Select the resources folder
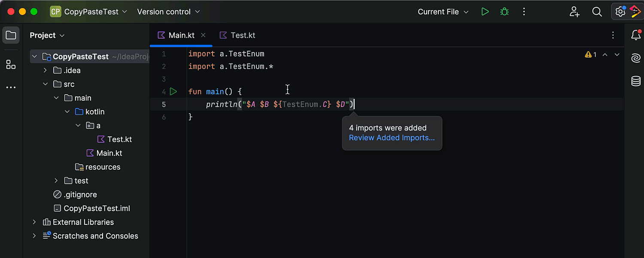 tap(98, 167)
